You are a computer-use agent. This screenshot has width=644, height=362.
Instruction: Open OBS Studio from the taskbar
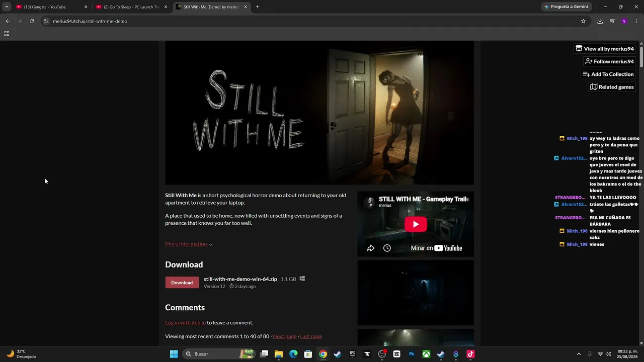(382, 354)
